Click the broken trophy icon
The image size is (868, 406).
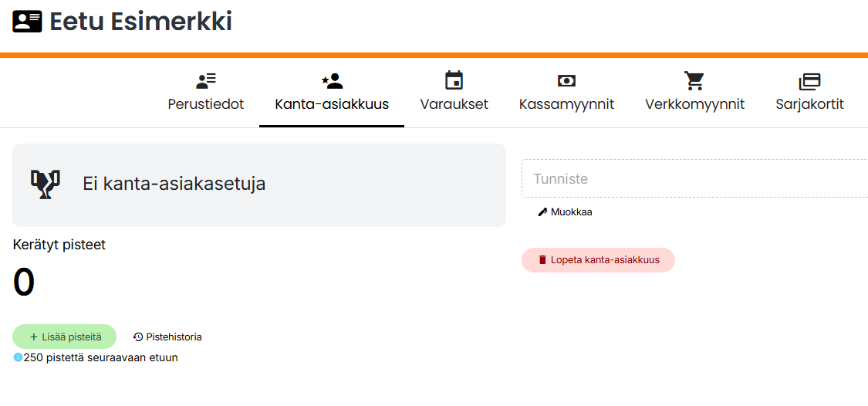[45, 184]
